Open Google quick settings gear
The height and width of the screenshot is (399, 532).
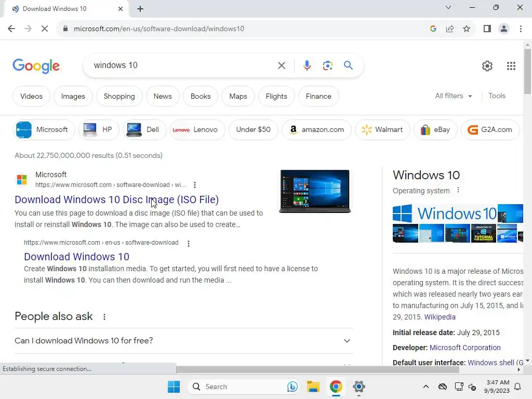coord(487,66)
